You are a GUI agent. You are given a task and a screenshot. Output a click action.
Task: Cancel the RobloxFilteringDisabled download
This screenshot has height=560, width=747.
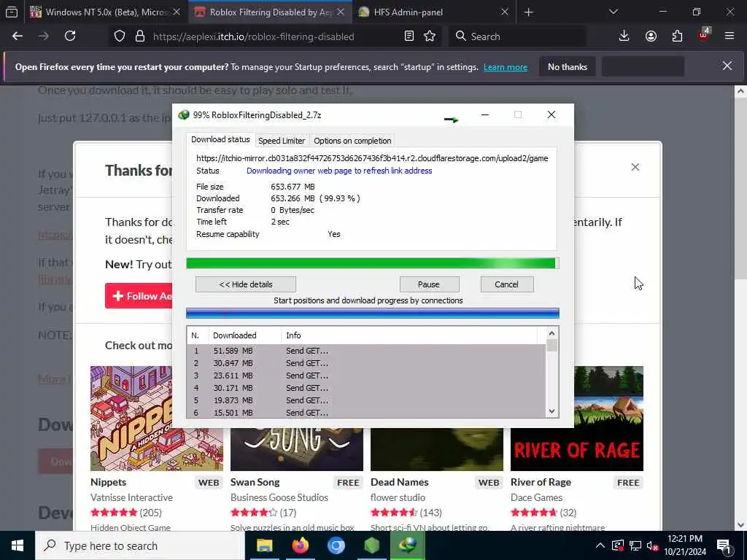[506, 284]
